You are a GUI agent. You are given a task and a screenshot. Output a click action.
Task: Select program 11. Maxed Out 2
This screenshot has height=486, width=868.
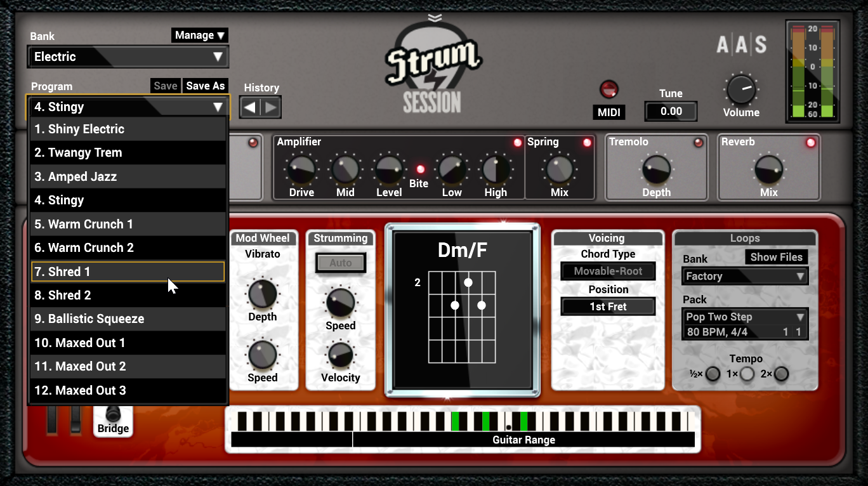[128, 366]
